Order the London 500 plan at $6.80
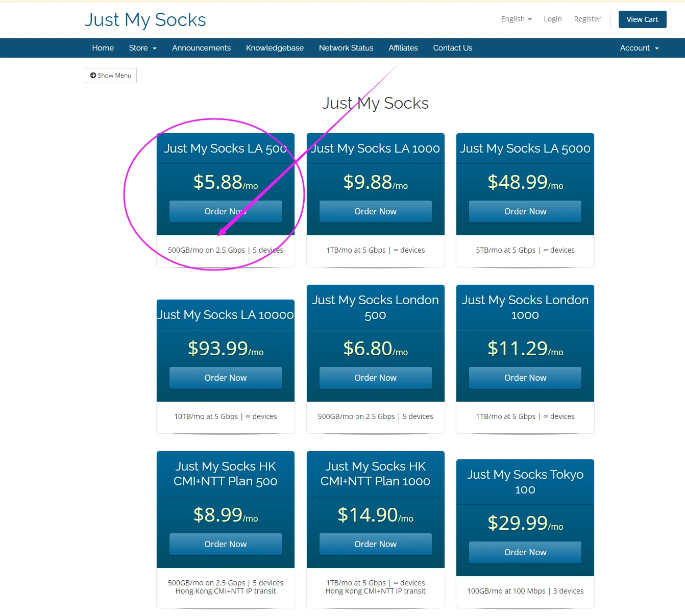 click(375, 378)
